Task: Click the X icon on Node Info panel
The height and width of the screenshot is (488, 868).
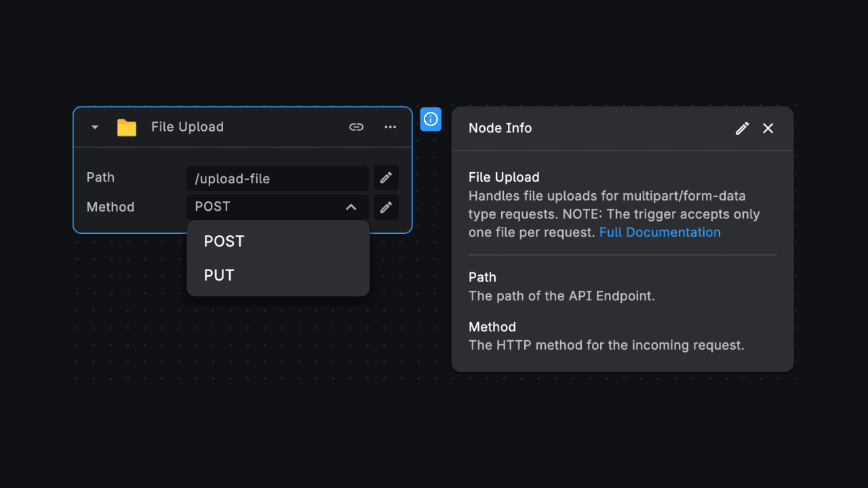Action: pyautogui.click(x=768, y=128)
